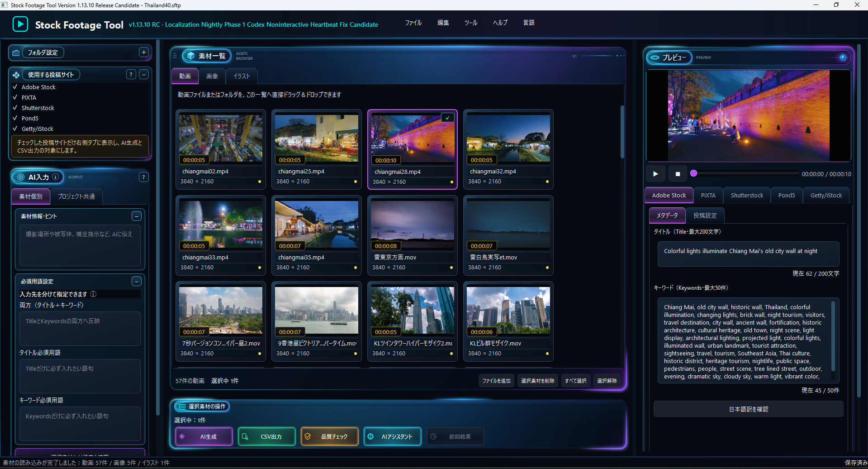Click the plus icon in フォルダ設定 panel
The width and height of the screenshot is (868, 469).
click(144, 53)
